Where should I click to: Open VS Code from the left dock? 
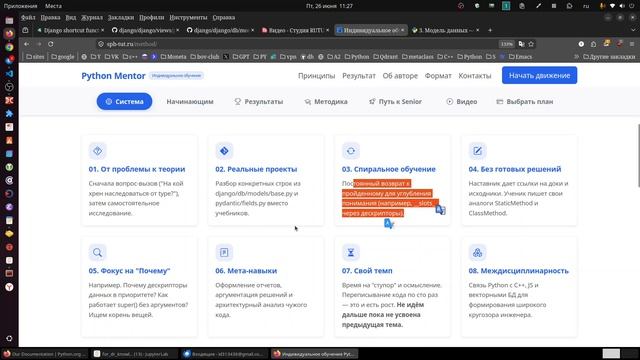click(9, 73)
